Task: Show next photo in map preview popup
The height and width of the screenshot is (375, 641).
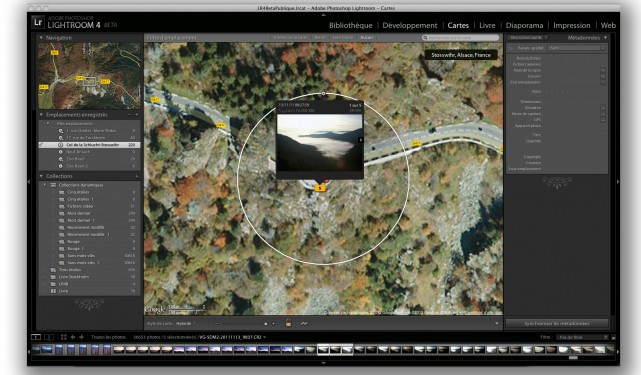Action: click(x=361, y=140)
